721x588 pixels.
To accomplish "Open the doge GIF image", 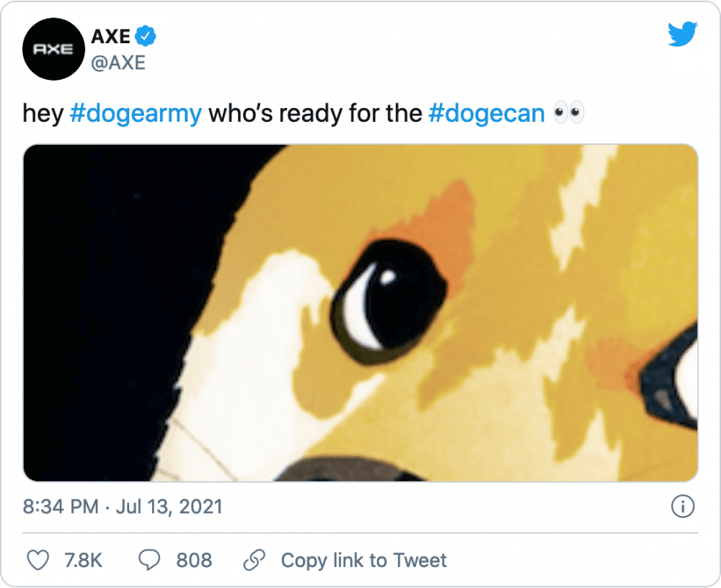I will 360,313.
